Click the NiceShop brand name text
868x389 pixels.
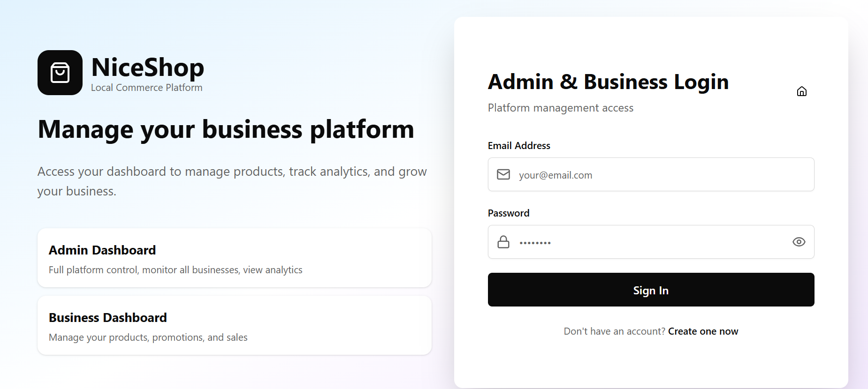[x=147, y=67]
